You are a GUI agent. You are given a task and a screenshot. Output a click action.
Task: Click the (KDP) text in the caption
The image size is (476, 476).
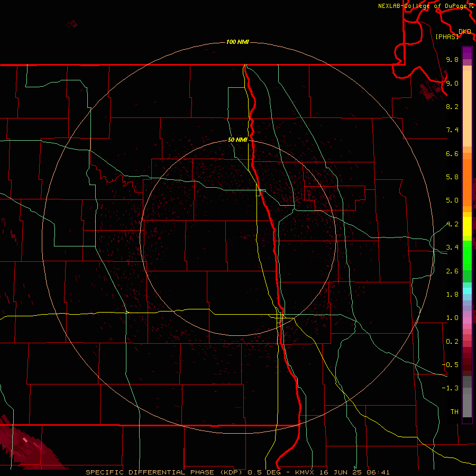pos(232,472)
